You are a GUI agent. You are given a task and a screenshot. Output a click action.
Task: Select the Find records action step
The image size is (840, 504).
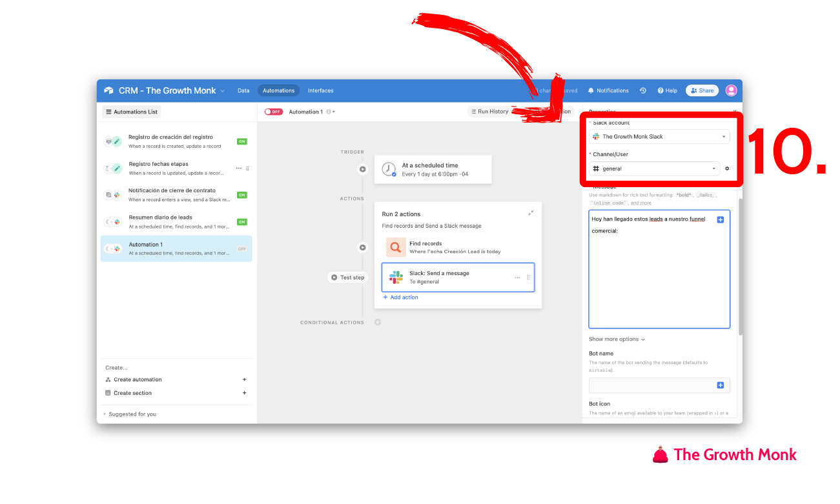[458, 247]
